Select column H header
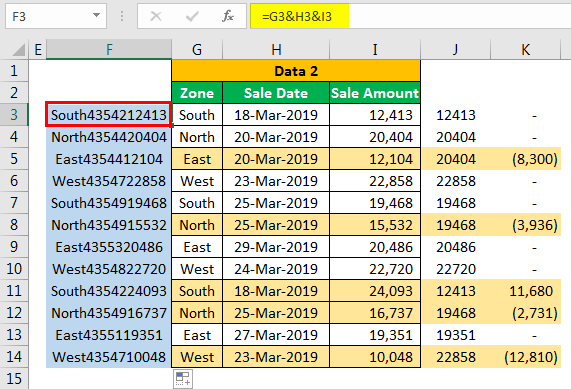The width and height of the screenshot is (571, 389). (x=276, y=50)
